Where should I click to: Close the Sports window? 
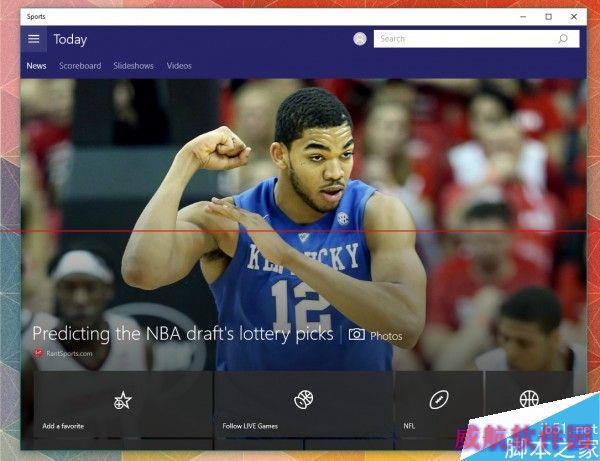coord(574,17)
